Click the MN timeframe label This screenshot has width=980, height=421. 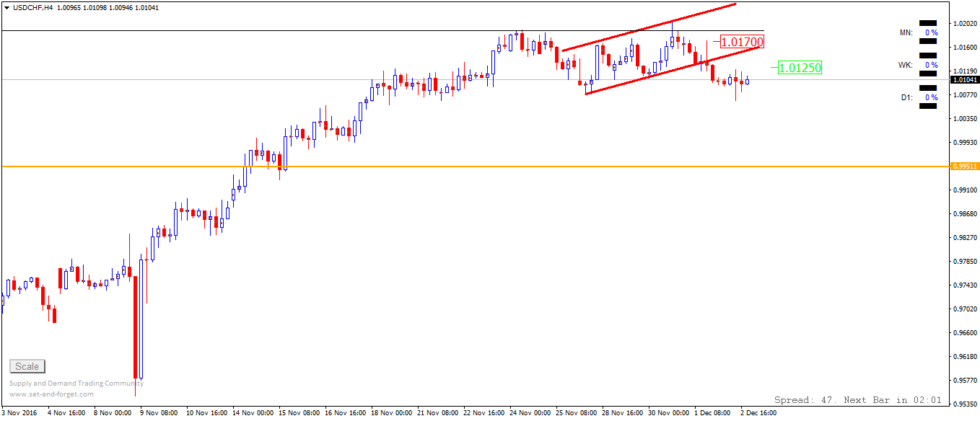coord(906,32)
